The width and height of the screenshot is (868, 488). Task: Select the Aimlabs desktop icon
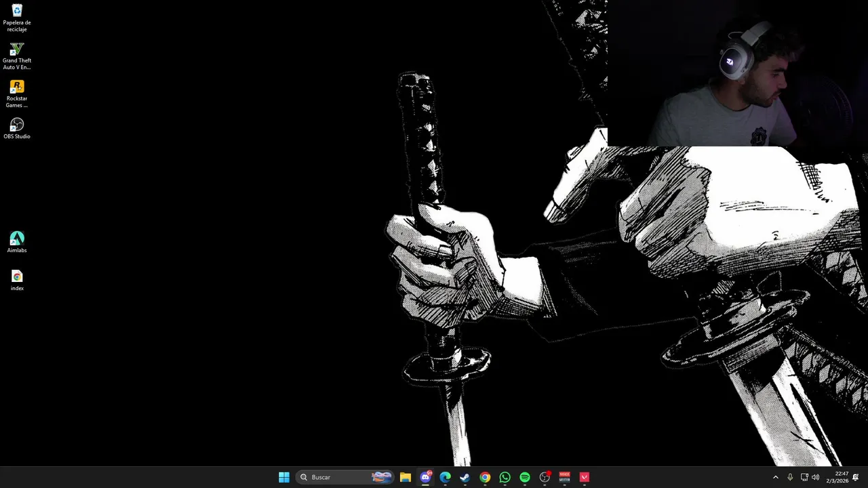tap(17, 243)
